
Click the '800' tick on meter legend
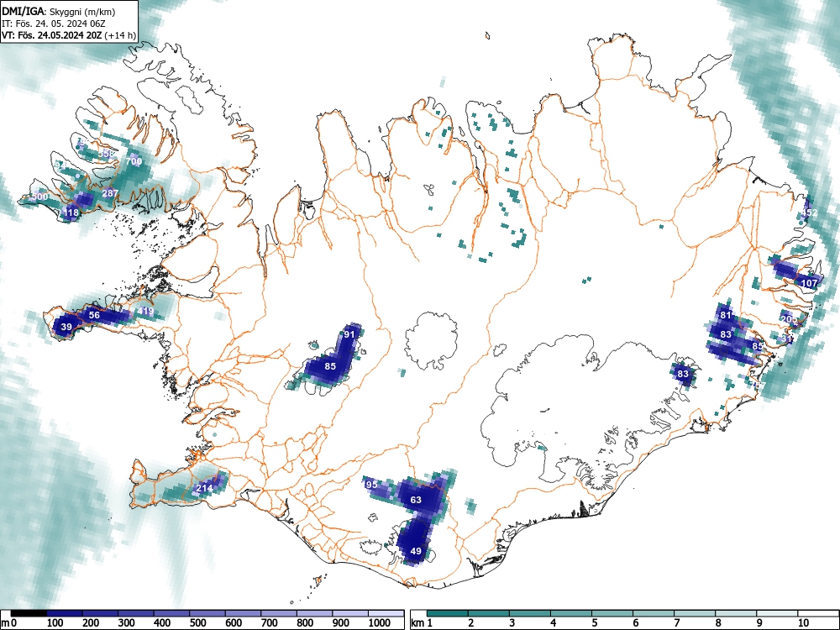(x=305, y=623)
